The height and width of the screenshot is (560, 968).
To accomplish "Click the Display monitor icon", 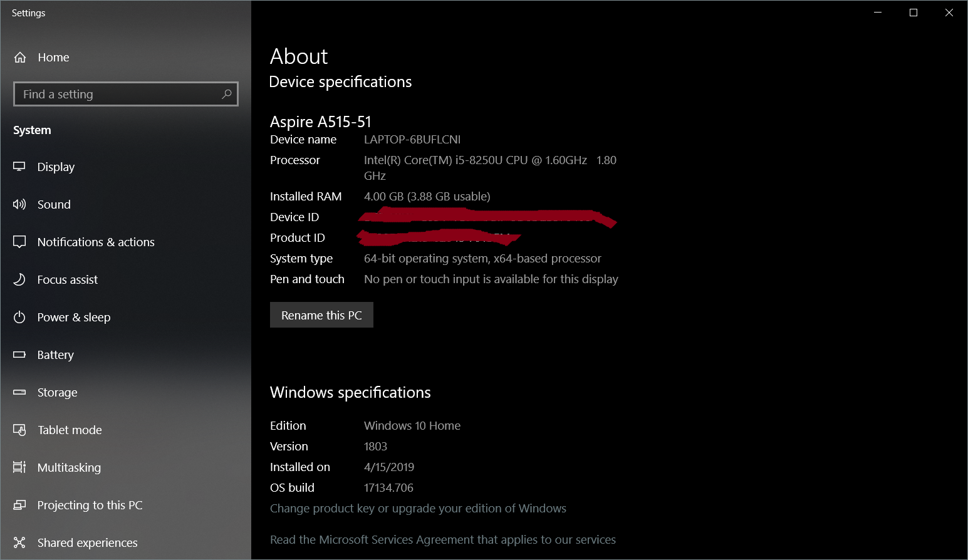I will click(19, 167).
